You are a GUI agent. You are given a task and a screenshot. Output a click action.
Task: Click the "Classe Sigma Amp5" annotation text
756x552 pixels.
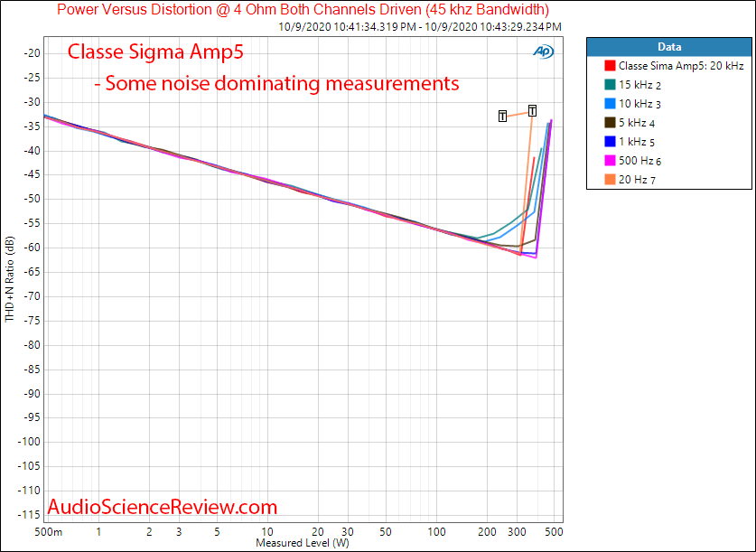pyautogui.click(x=155, y=51)
